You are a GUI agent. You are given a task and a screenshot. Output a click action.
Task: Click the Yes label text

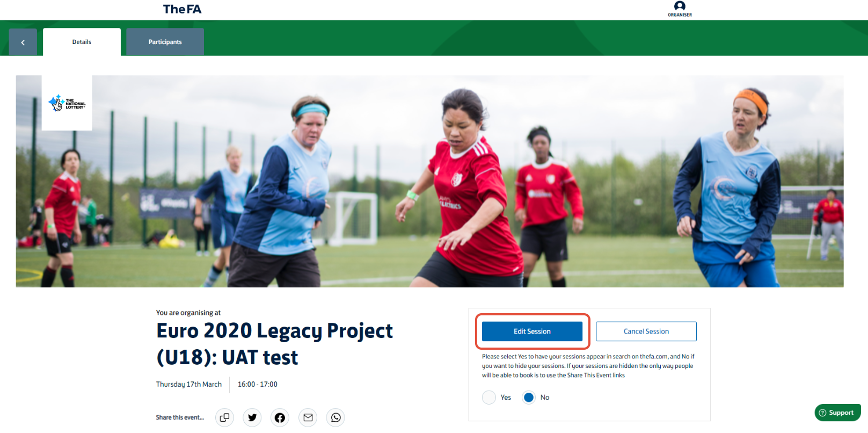pyautogui.click(x=506, y=398)
